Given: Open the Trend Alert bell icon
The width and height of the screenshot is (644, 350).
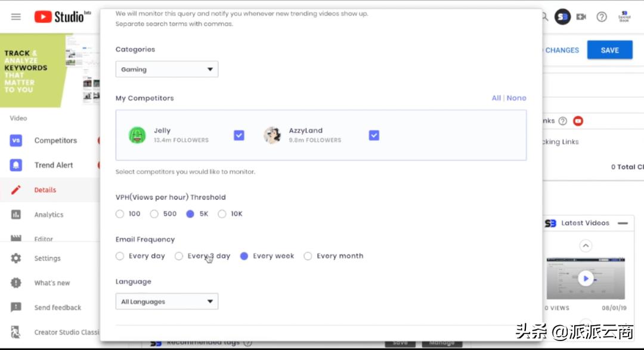Looking at the screenshot, I should point(16,165).
